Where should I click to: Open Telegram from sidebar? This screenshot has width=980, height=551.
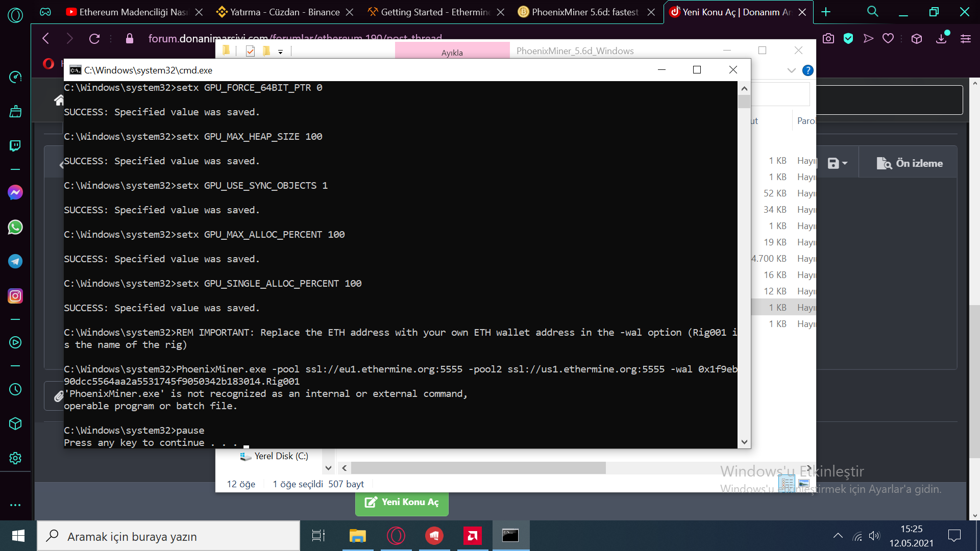coord(15,261)
